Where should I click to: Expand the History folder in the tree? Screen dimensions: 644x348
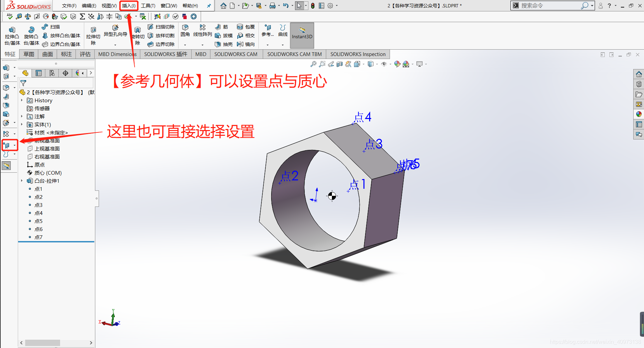pyautogui.click(x=22, y=100)
